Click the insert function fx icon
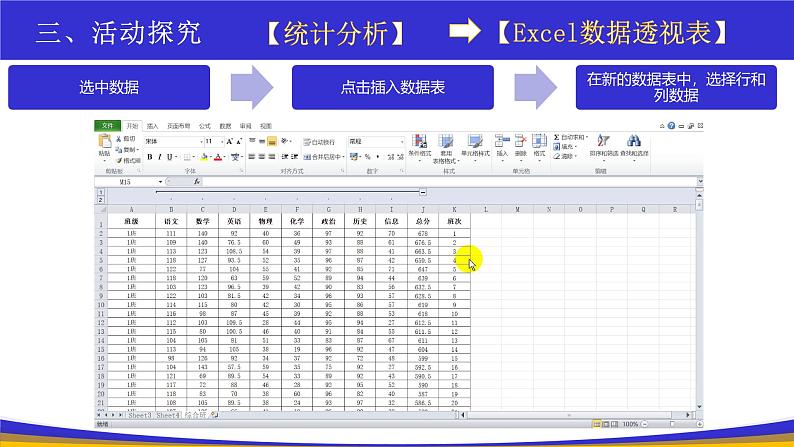Image resolution: width=794 pixels, height=447 pixels. pos(197,182)
